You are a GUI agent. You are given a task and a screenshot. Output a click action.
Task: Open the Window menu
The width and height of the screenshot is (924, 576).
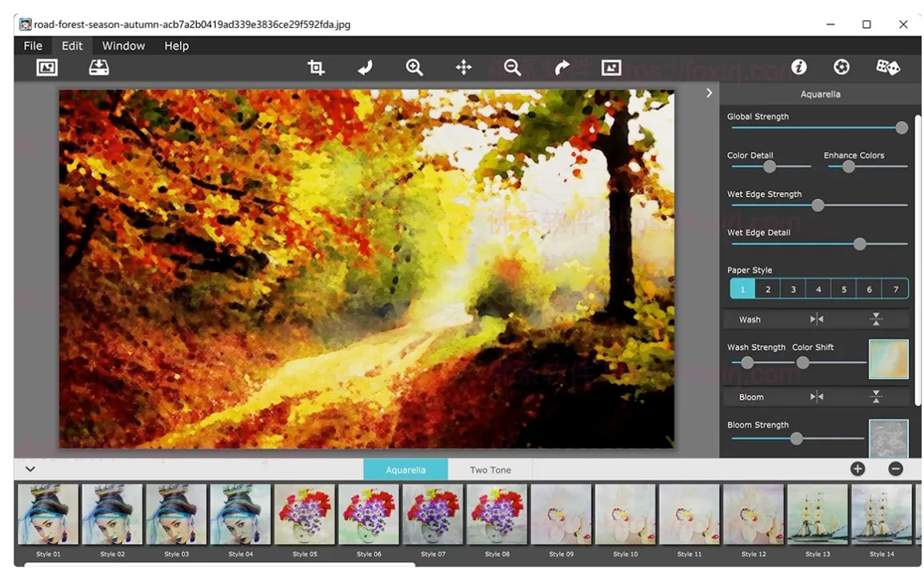pos(123,46)
